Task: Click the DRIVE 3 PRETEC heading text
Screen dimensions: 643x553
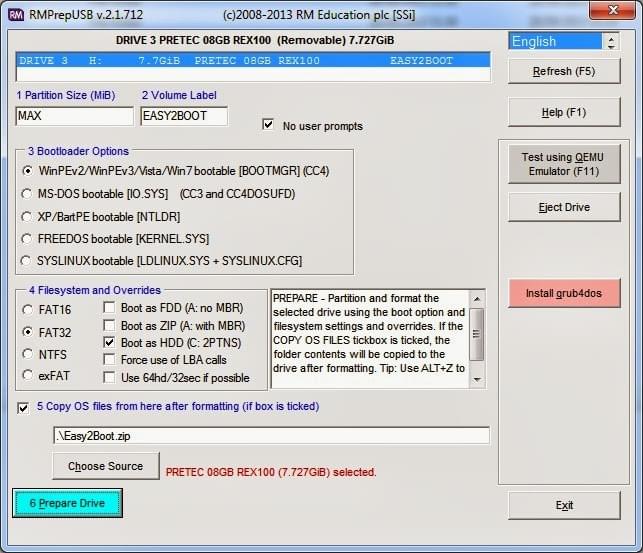Action: (255, 40)
